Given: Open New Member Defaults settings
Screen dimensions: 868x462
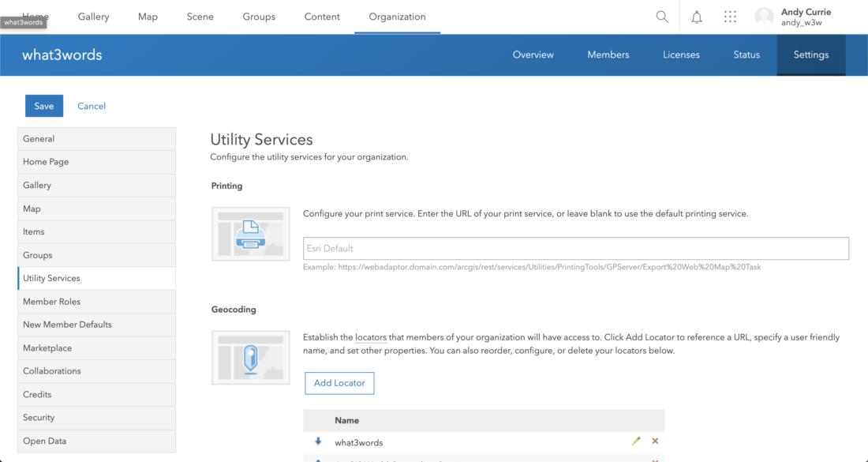Looking at the screenshot, I should pyautogui.click(x=97, y=325).
